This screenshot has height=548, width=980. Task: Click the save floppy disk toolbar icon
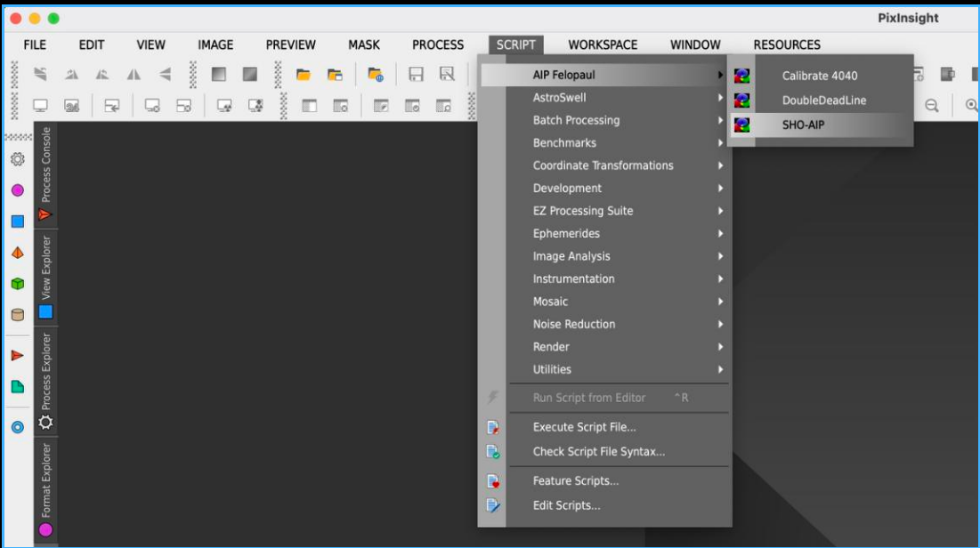click(x=416, y=76)
